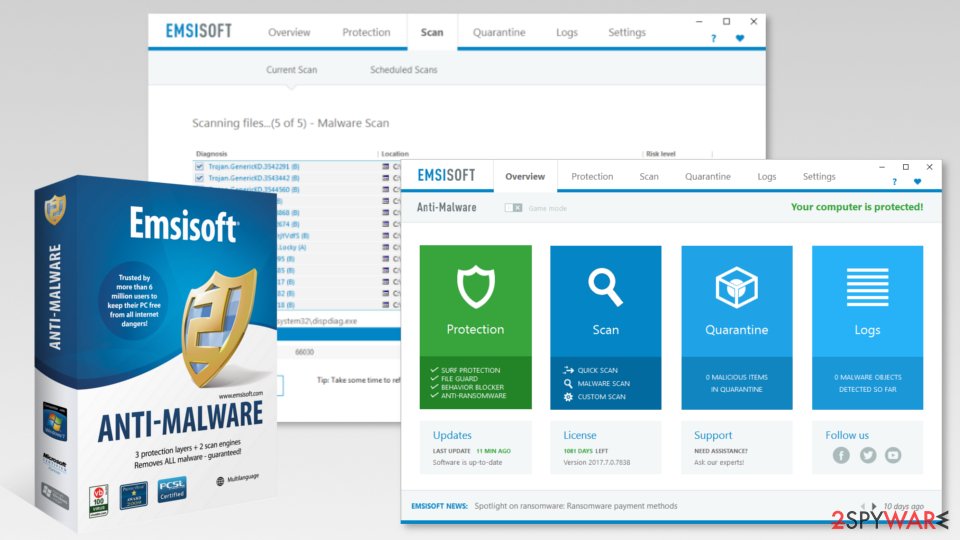This screenshot has width=960, height=540.
Task: Click 'Your computer is protected!' status
Action: 857,207
